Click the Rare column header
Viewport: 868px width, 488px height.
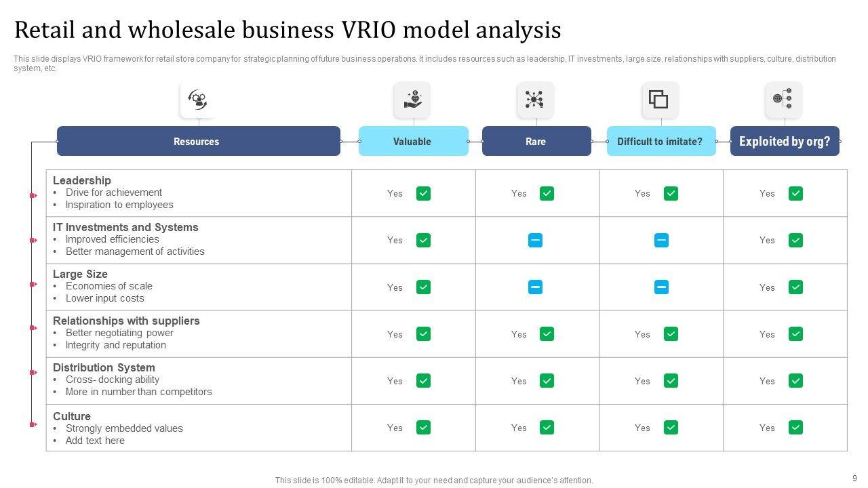click(x=536, y=141)
